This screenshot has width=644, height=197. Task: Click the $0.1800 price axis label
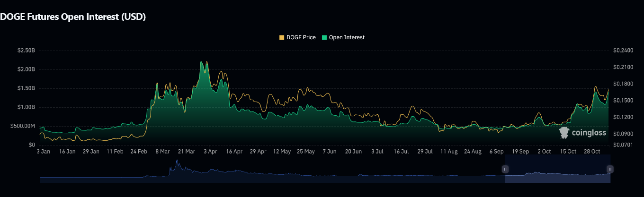tap(623, 84)
